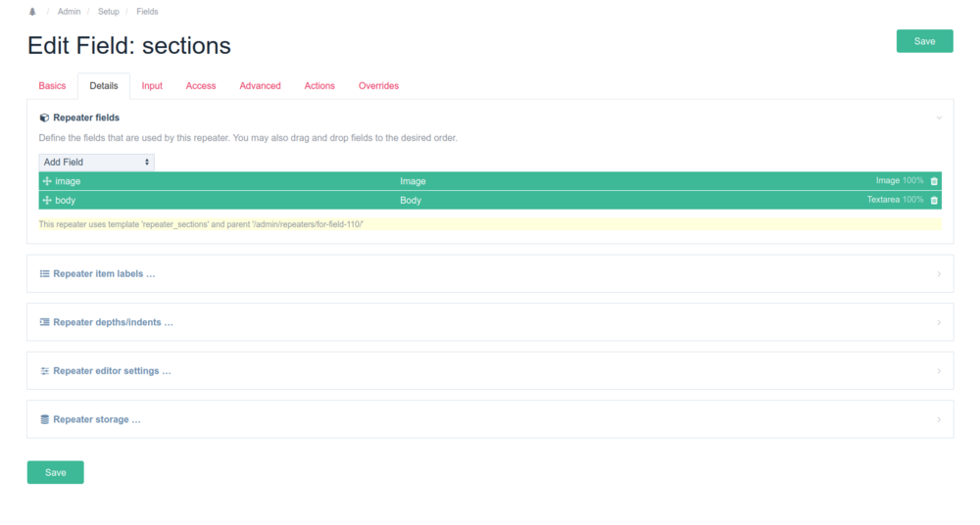
Task: Click the move handle icon on body row
Action: pos(47,200)
